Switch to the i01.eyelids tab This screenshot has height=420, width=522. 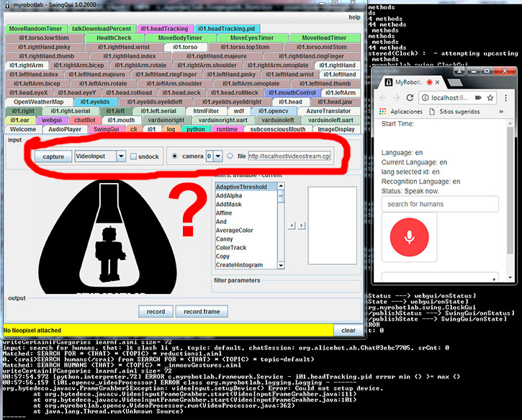pyautogui.click(x=95, y=102)
